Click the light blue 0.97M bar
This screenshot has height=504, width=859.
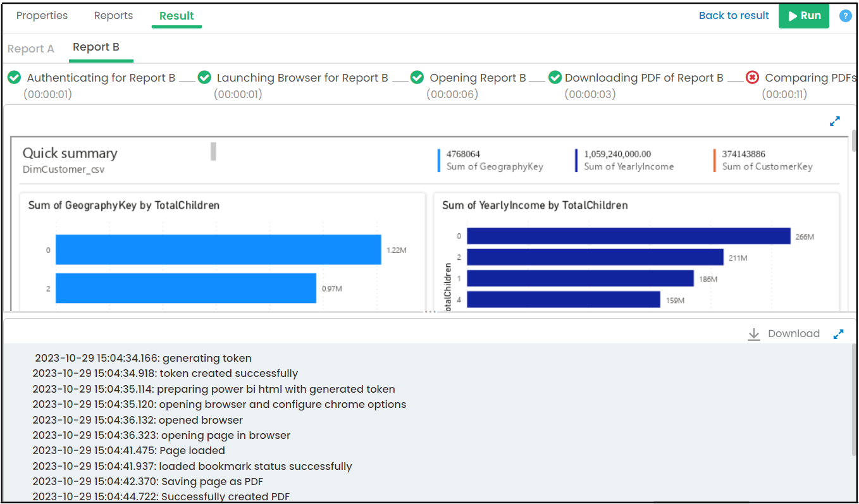(186, 288)
